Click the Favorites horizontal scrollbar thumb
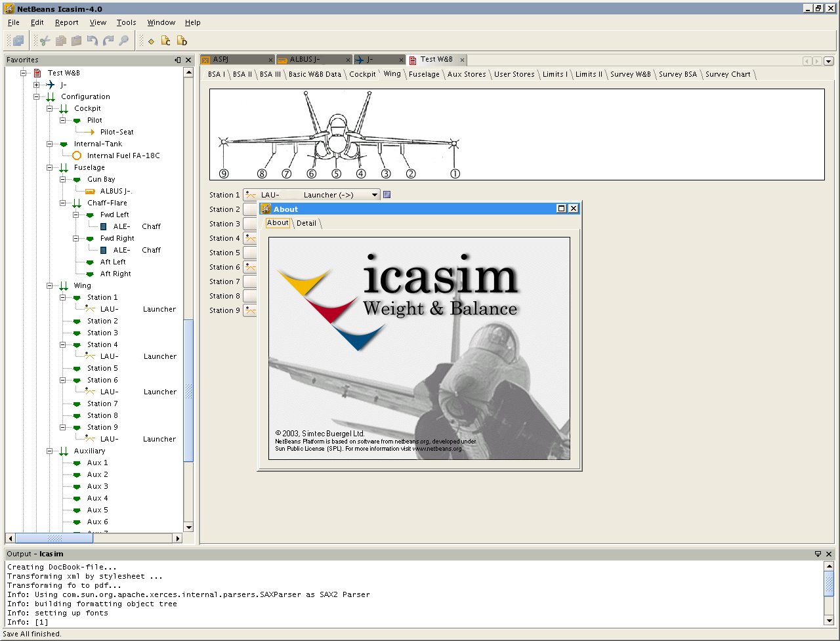Screen dimensions: 840x641 pyautogui.click(x=54, y=538)
